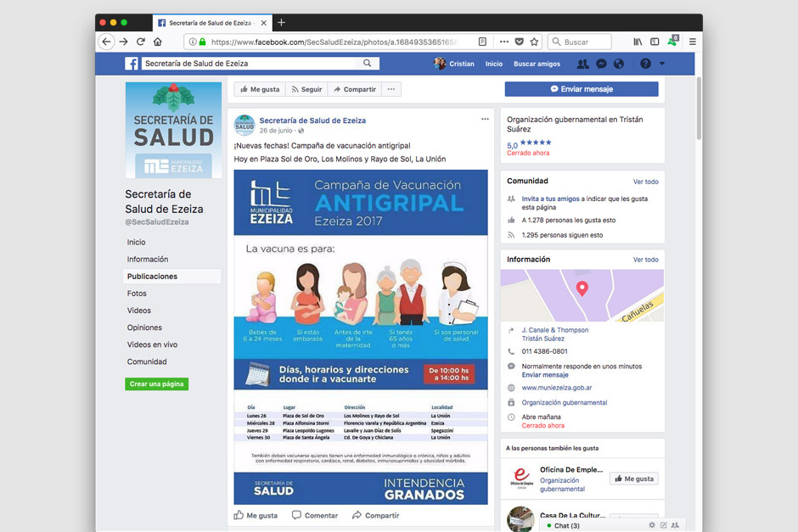The width and height of the screenshot is (798, 532).
Task: Open the Firefox hamburger menu
Action: point(692,42)
